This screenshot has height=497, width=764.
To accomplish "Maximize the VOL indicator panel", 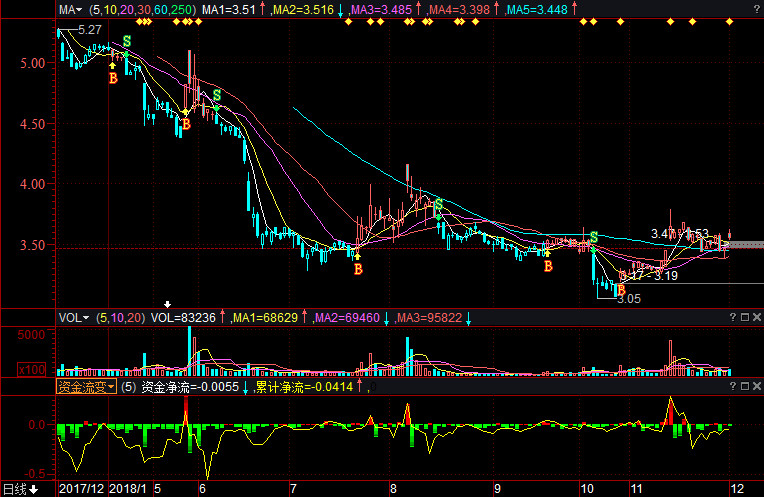I will [x=743, y=317].
